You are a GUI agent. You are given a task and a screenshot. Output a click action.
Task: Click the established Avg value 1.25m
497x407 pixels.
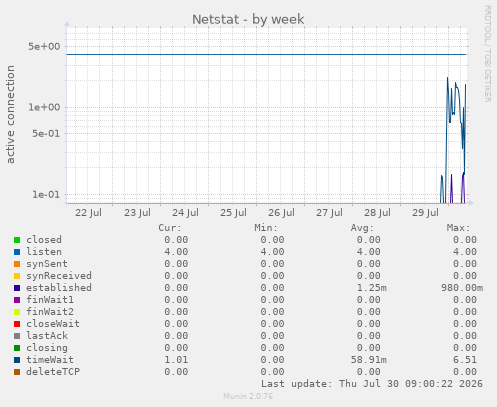(372, 288)
